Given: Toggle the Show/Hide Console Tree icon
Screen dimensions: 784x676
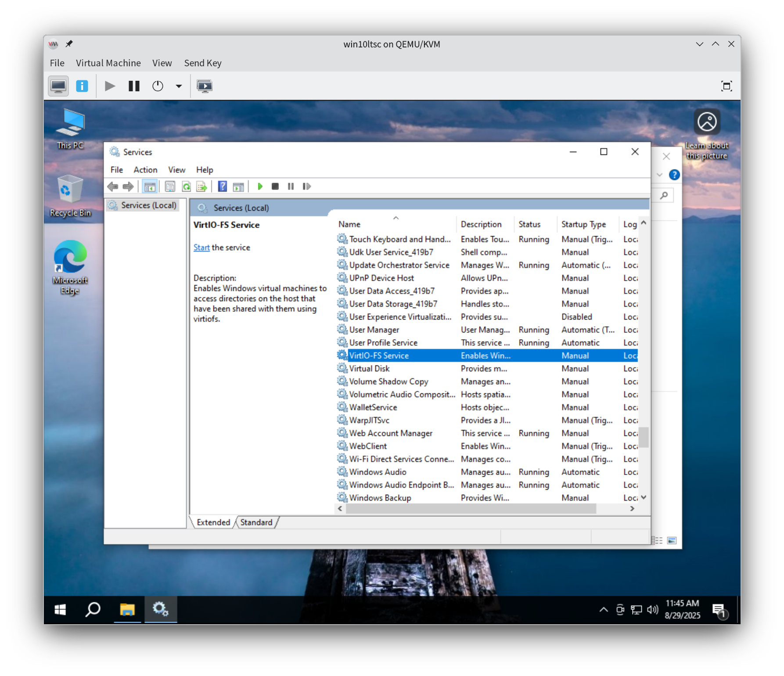Looking at the screenshot, I should tap(150, 187).
